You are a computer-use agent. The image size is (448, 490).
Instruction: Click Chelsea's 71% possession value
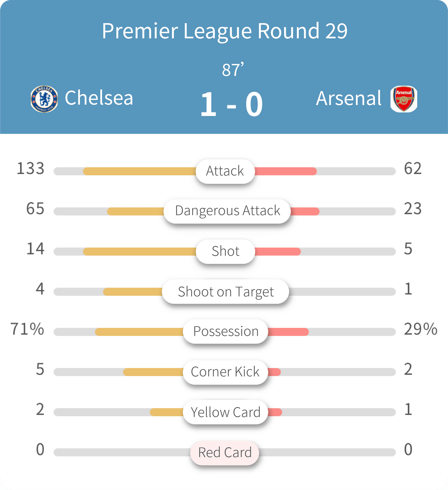point(27,329)
